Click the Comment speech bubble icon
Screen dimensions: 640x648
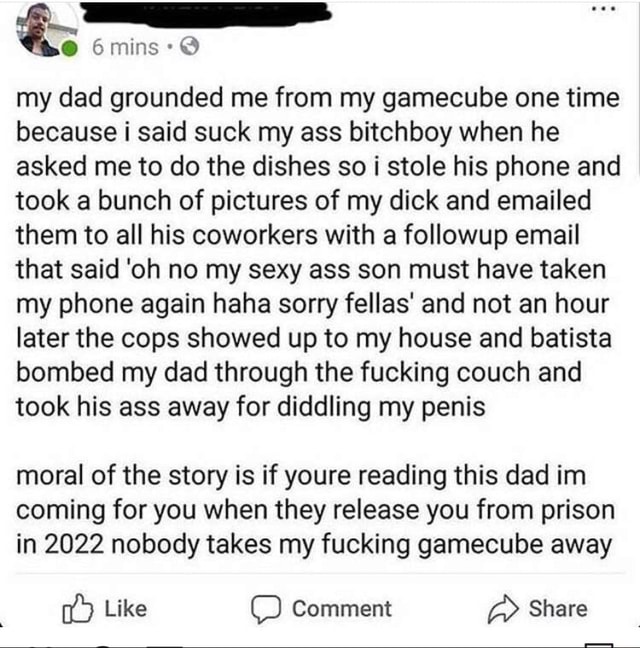266,609
